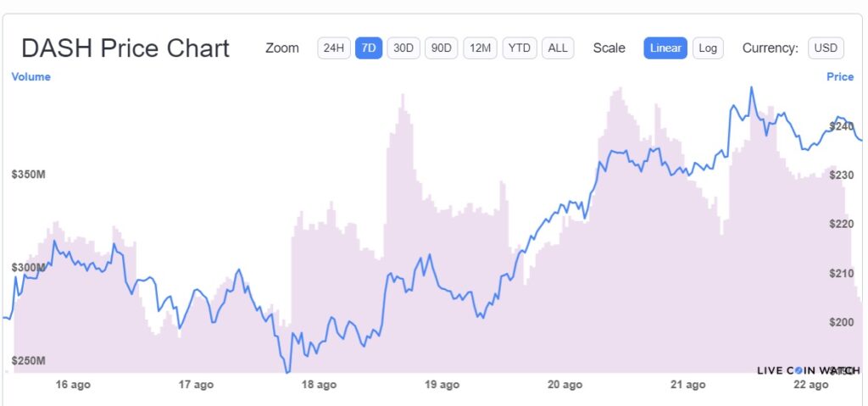
Task: Click the 22 ago date marker
Action: pyautogui.click(x=811, y=385)
